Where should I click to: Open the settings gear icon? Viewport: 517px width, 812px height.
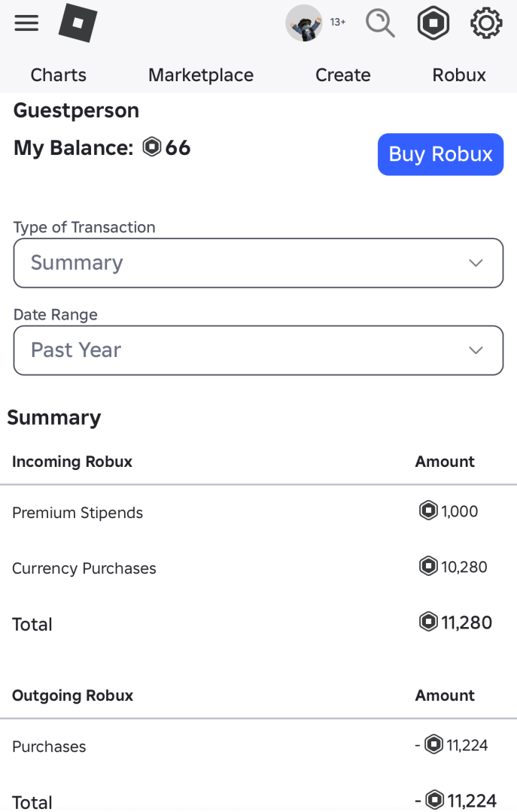486,23
